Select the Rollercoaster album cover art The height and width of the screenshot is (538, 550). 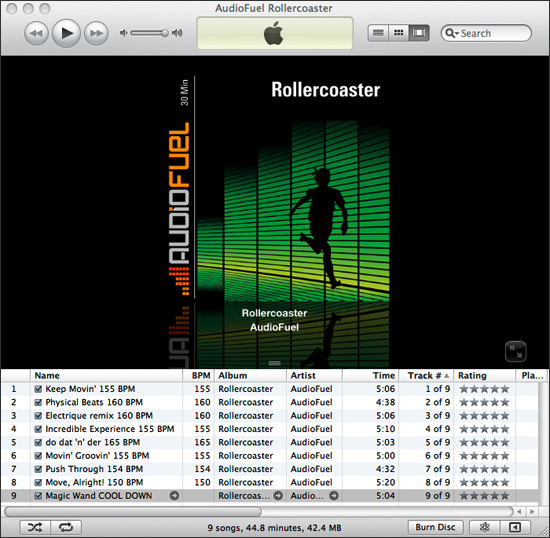[278, 188]
